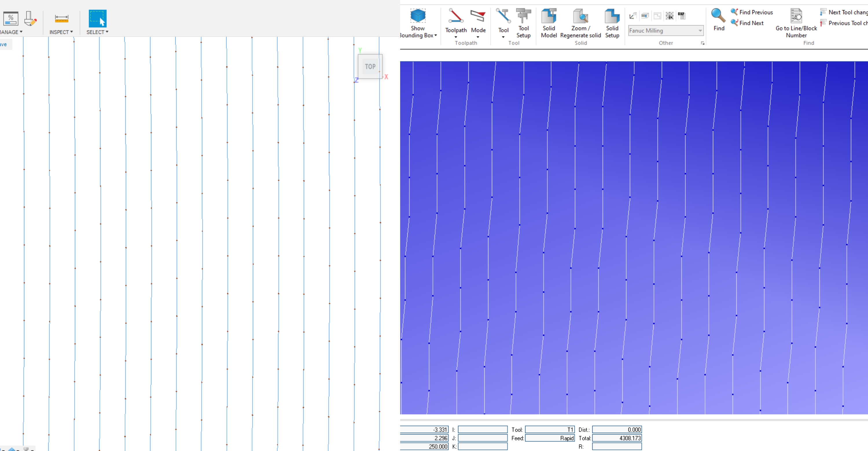Click the TOP face of the view cube

370,66
